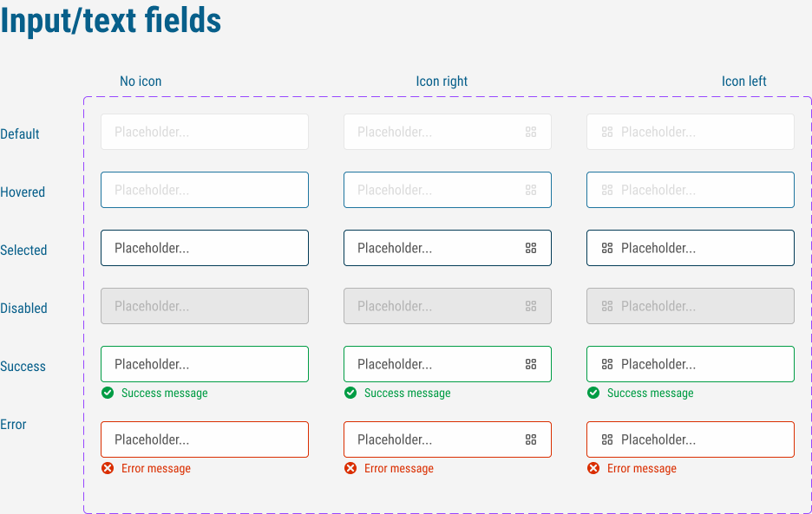Click the 'Icon right' column header
Viewport: 812px width, 514px height.
click(x=442, y=81)
